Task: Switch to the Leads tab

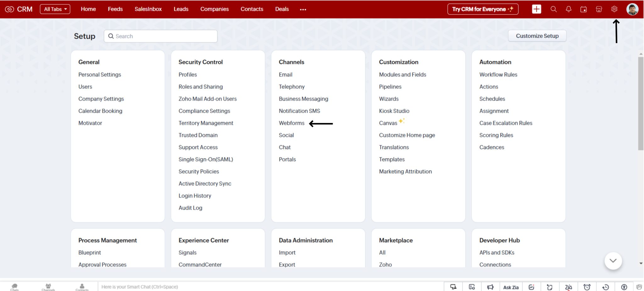Action: point(181,9)
